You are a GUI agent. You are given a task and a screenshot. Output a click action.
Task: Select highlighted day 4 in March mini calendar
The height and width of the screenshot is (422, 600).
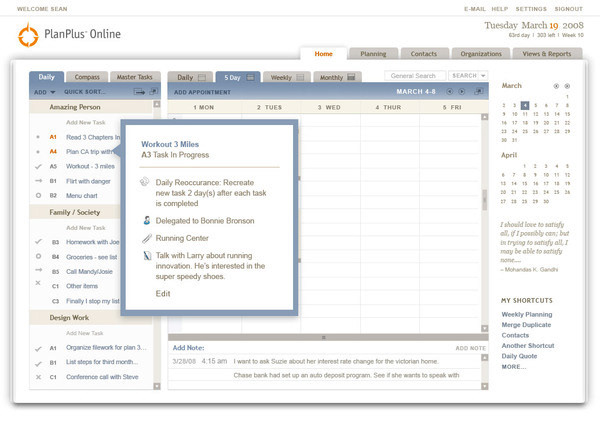(525, 105)
